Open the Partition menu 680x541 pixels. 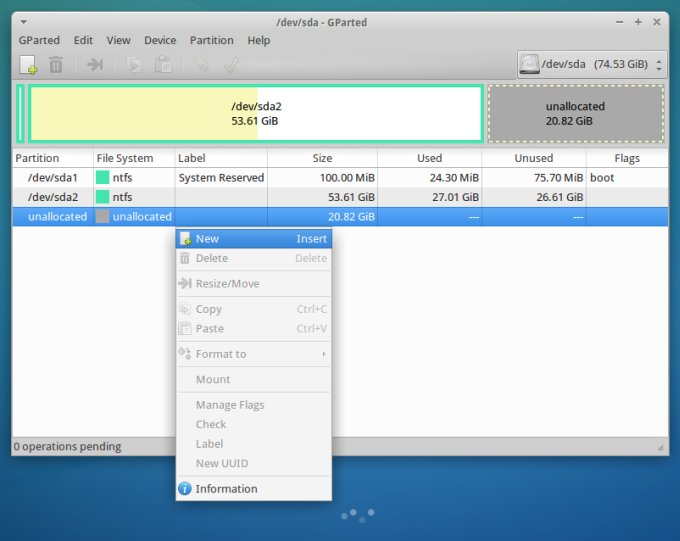pos(212,40)
